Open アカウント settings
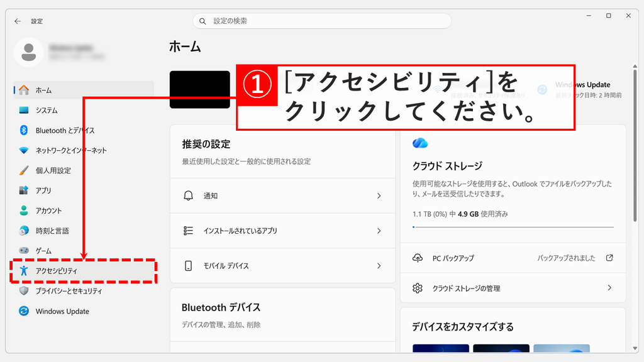 (84, 211)
